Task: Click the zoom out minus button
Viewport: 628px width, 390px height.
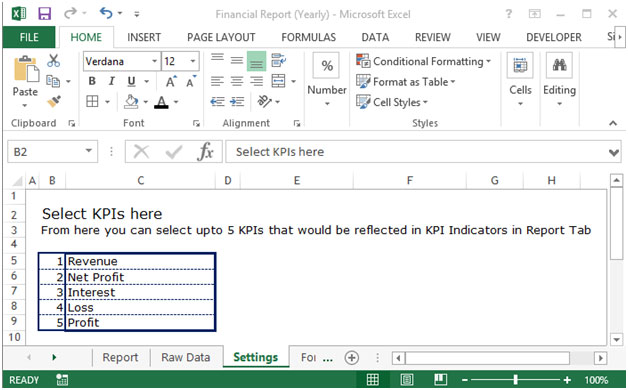Action: [465, 380]
